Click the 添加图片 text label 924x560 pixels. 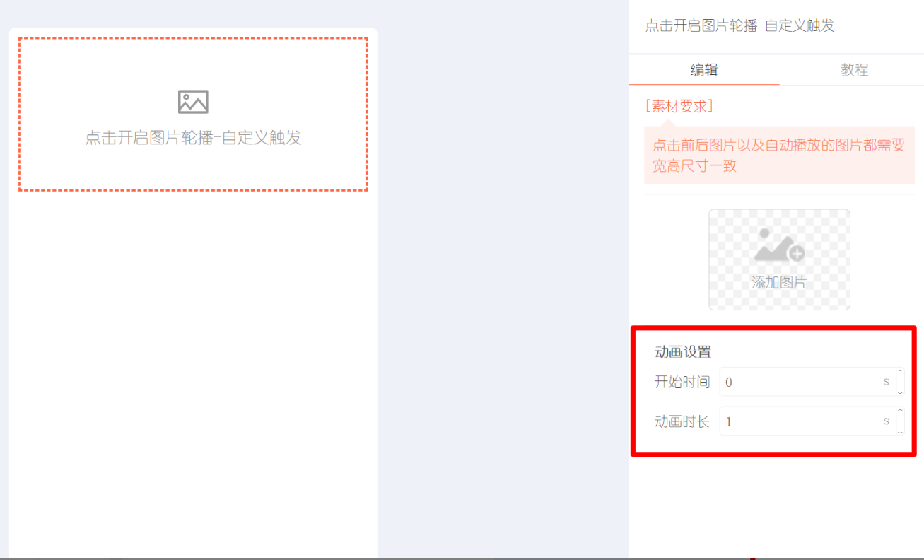point(779,283)
